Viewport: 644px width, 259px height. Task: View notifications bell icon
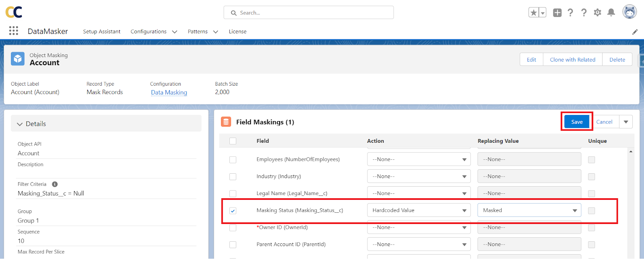tap(611, 13)
